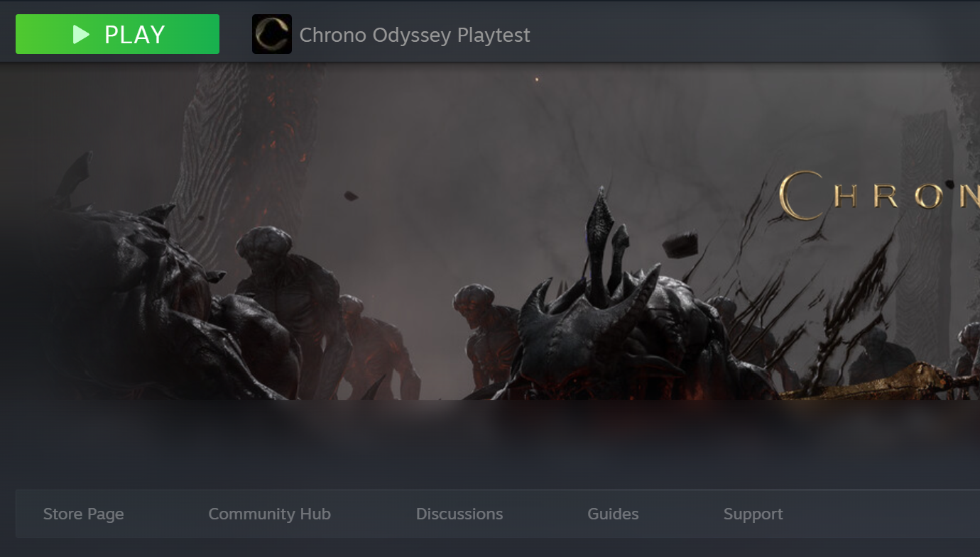Image resolution: width=980 pixels, height=557 pixels.
Task: Select the Chrono Odyssey Playtest title text
Action: point(415,35)
